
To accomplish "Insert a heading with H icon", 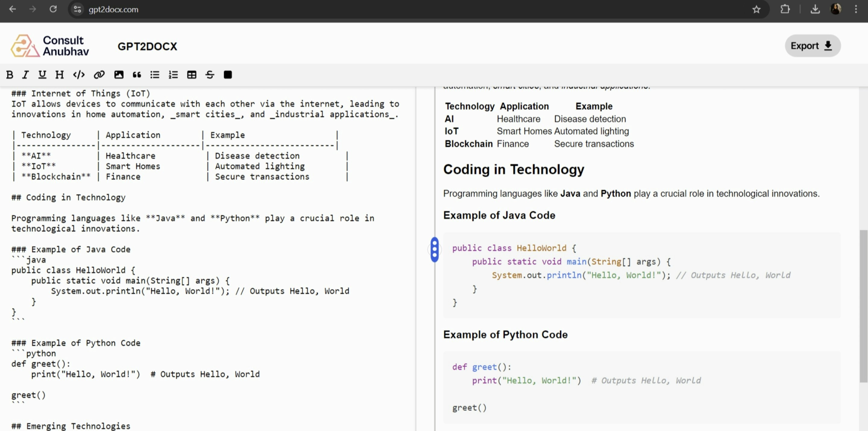I will pyautogui.click(x=59, y=75).
